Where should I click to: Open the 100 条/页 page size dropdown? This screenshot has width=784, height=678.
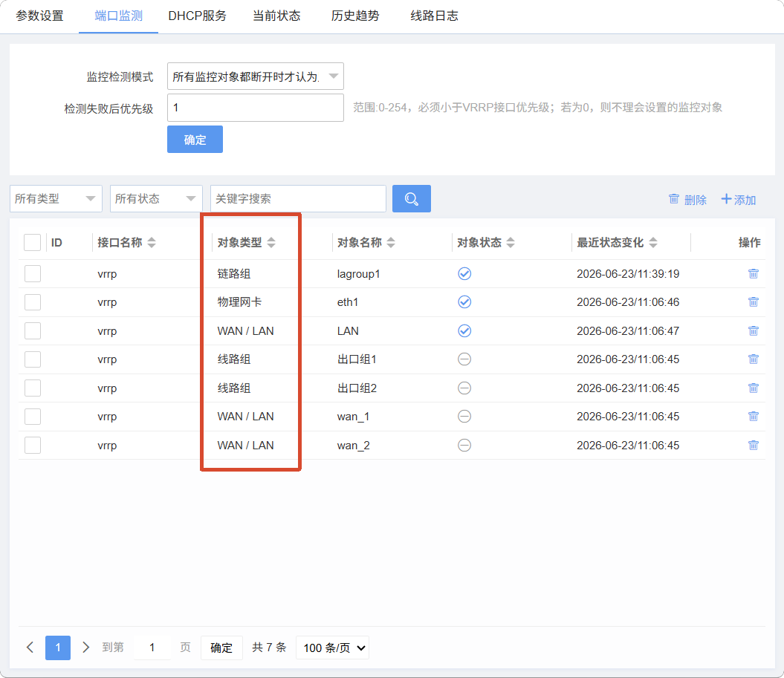pyautogui.click(x=332, y=648)
